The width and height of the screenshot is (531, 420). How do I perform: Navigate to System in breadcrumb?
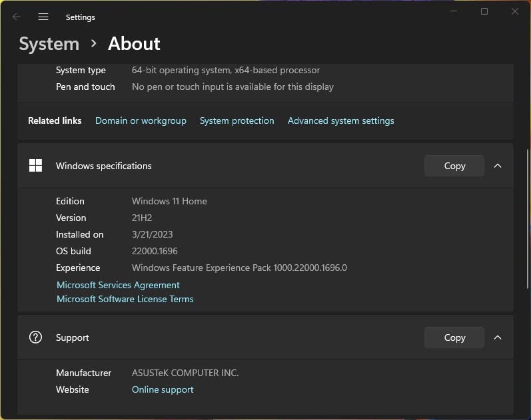tap(49, 44)
